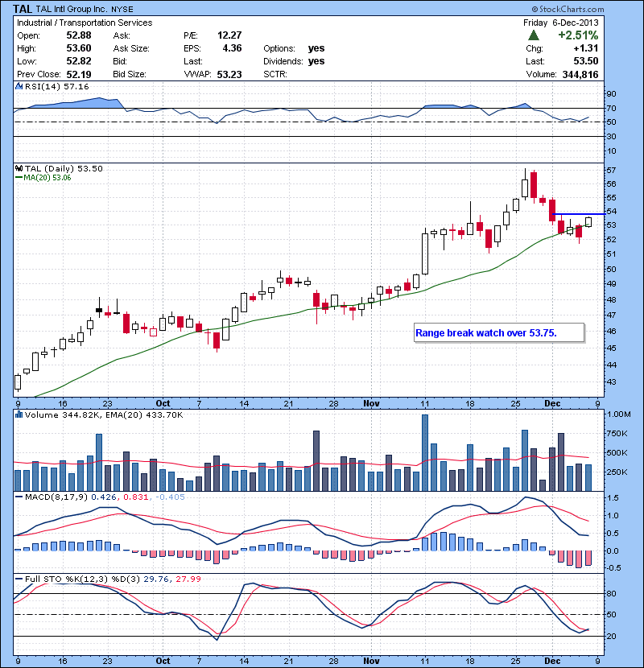Click the Industrial / Transportation Services sector text

[85, 23]
